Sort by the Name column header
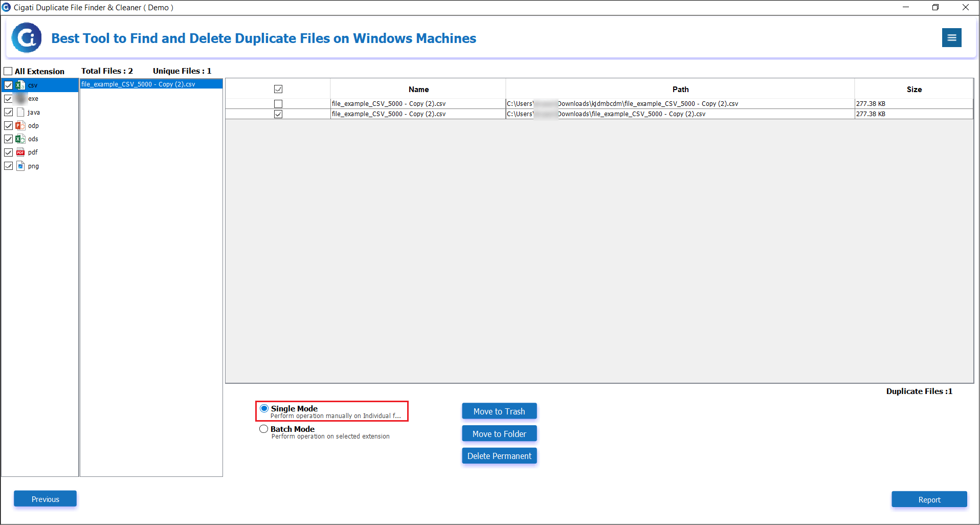Screen dimensions: 980x525 pyautogui.click(x=418, y=89)
